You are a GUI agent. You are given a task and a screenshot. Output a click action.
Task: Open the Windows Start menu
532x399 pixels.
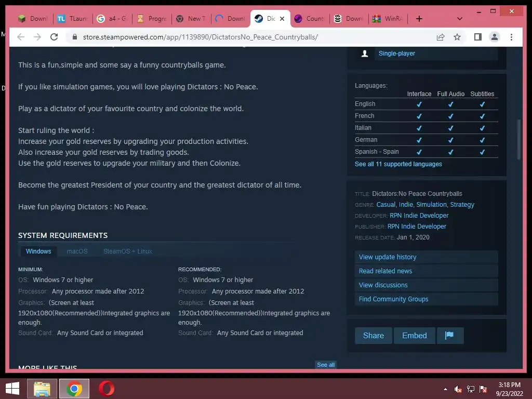coord(12,389)
